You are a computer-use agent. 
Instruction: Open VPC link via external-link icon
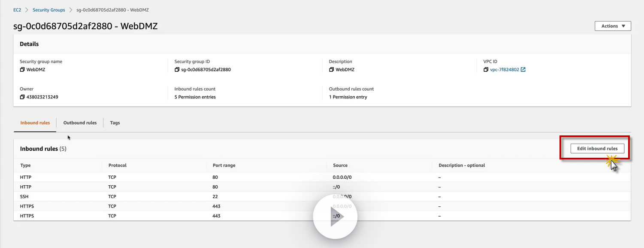pyautogui.click(x=523, y=70)
